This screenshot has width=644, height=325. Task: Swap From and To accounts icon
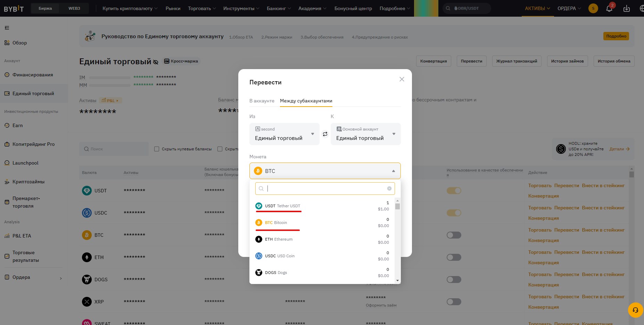pyautogui.click(x=325, y=134)
